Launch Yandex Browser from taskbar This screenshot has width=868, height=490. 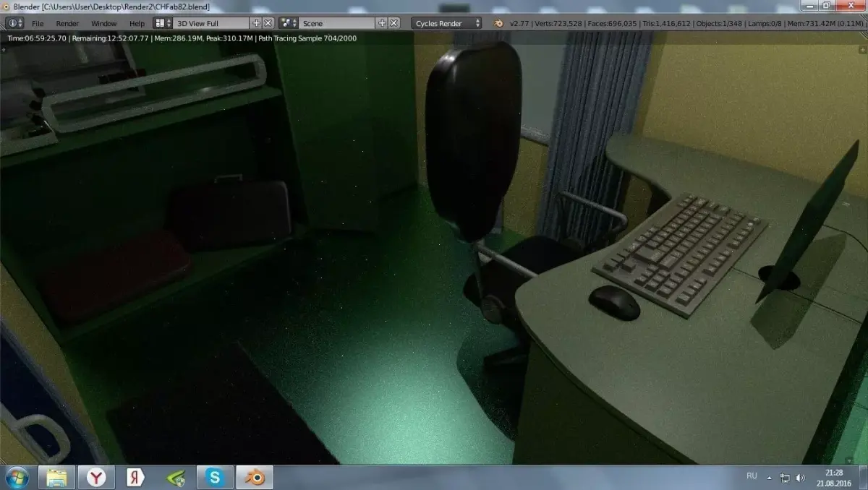tap(96, 477)
